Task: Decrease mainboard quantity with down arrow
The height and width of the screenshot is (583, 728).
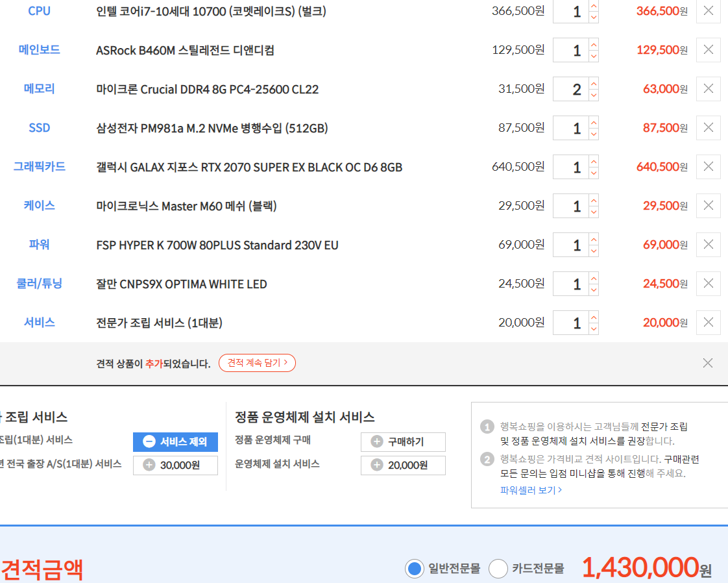Action: 593,56
